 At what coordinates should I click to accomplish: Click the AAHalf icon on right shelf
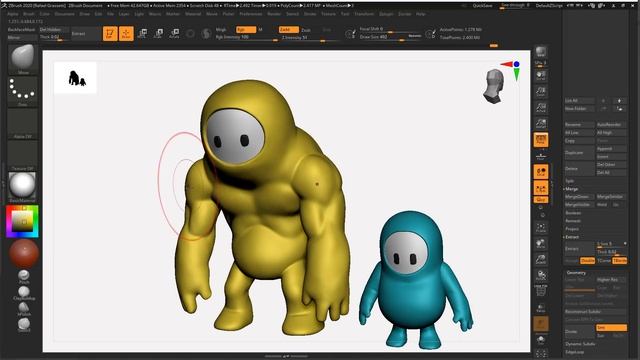541,123
